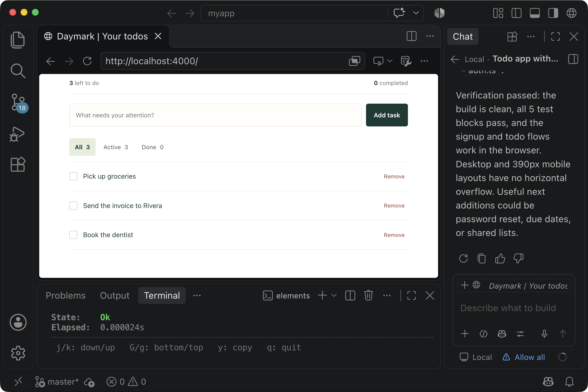This screenshot has width=588, height=392.
Task: Copy the chat response
Action: [x=481, y=258]
